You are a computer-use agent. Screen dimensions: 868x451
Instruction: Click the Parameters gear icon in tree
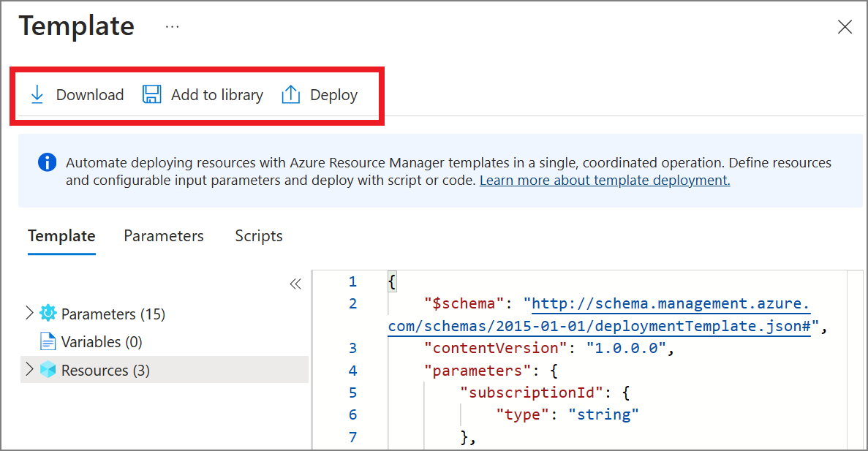pos(48,314)
